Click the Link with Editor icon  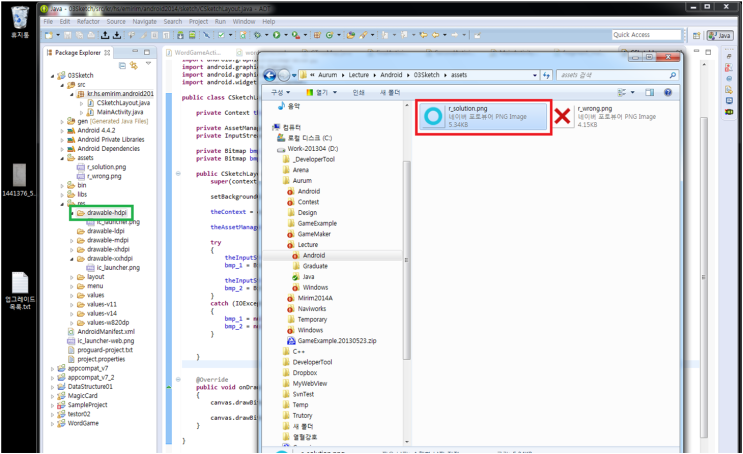(x=133, y=66)
